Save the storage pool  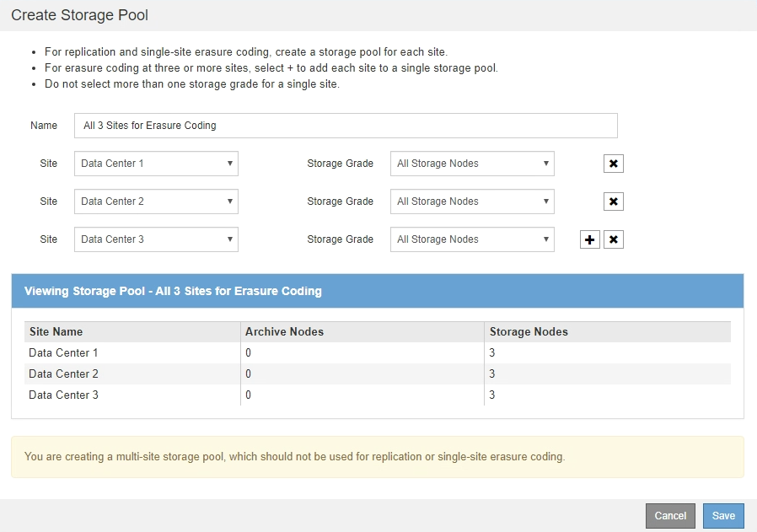[x=723, y=516]
